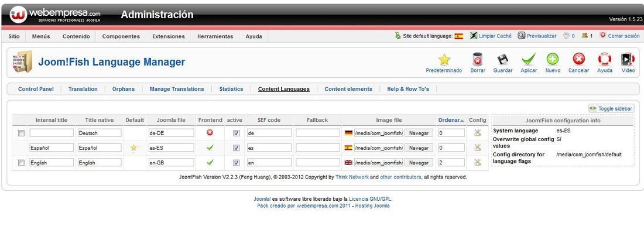Click Navegar button for English row
Viewport: 644px width, 240px height.
(419, 163)
